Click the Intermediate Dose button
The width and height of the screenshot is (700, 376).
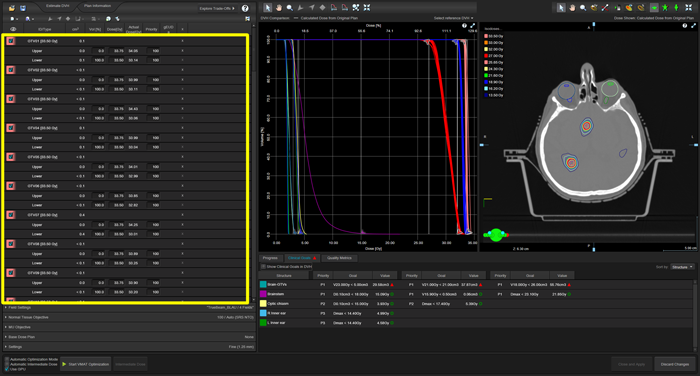click(x=130, y=364)
